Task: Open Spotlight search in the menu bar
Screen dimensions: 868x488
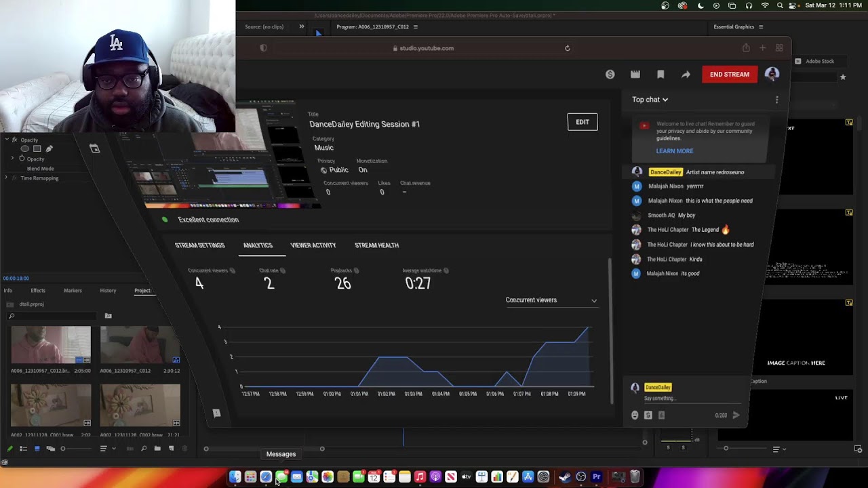Action: (780, 5)
